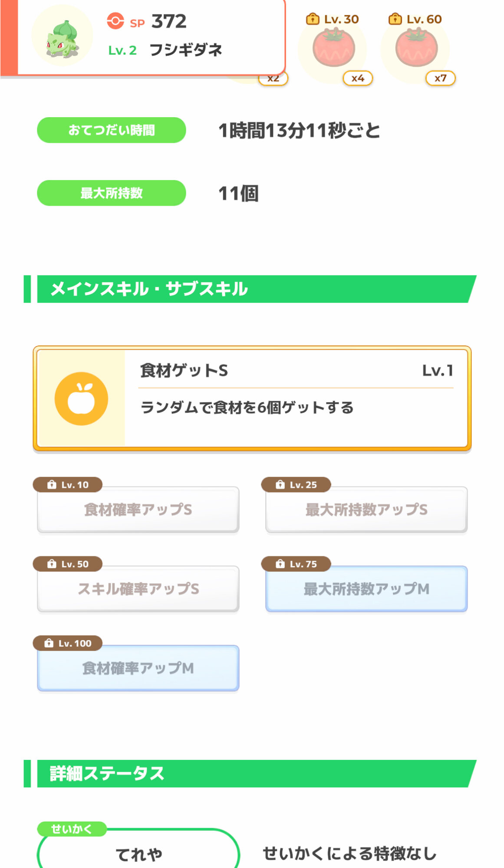Tap the Bulbasaur portrait icon
Viewport: 504px width, 868px height.
pyautogui.click(x=62, y=37)
